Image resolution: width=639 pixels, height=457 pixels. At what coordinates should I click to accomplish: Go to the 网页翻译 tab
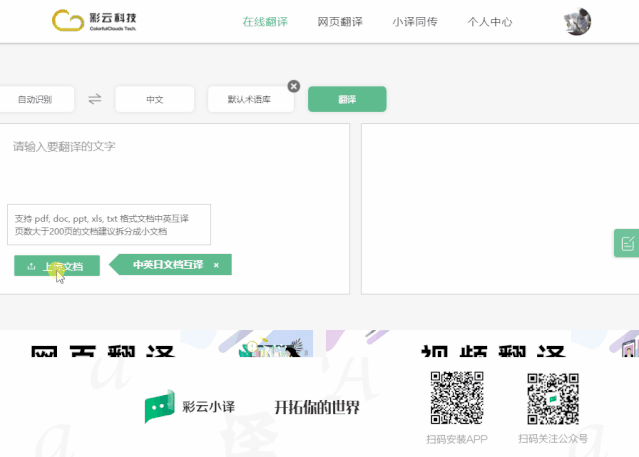pos(339,21)
